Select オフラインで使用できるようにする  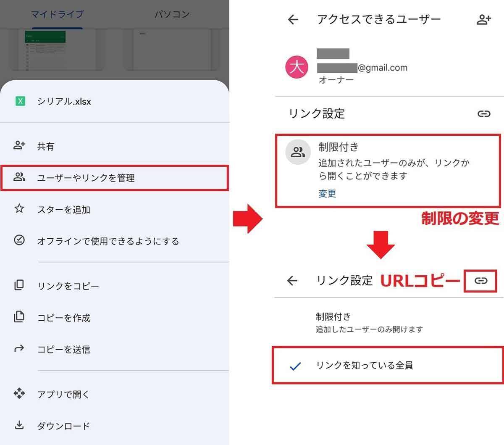pos(108,241)
